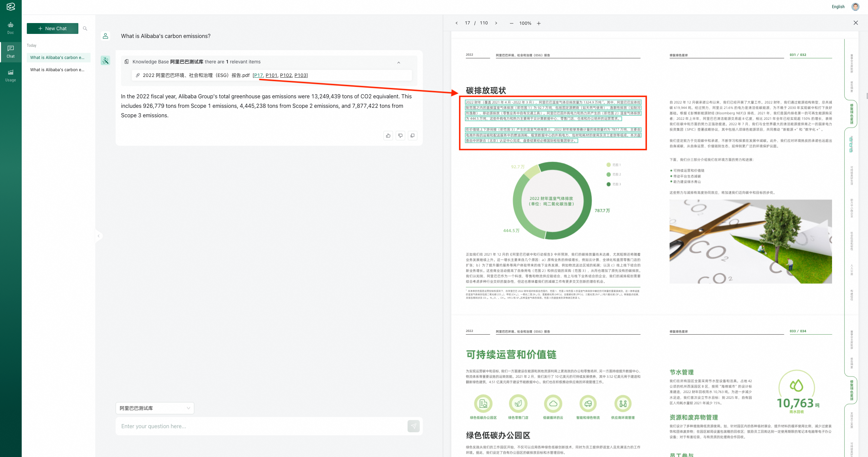Copy the chat response
This screenshot has width=868, height=457.
413,136
